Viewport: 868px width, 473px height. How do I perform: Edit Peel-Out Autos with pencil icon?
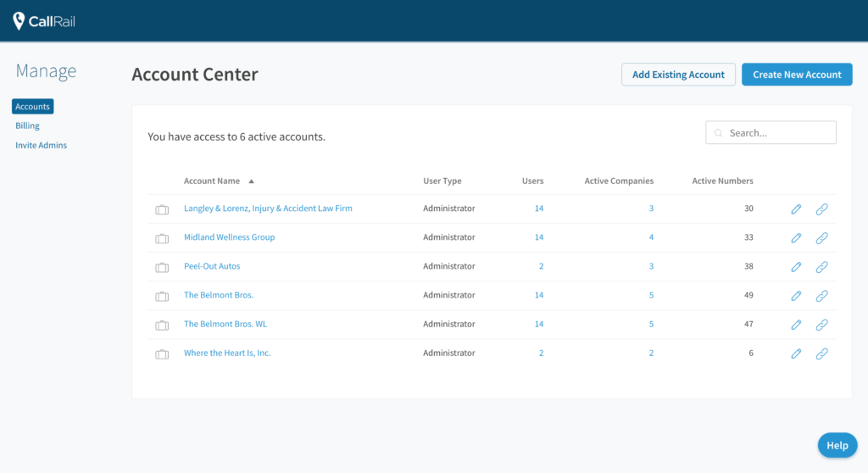tap(796, 266)
